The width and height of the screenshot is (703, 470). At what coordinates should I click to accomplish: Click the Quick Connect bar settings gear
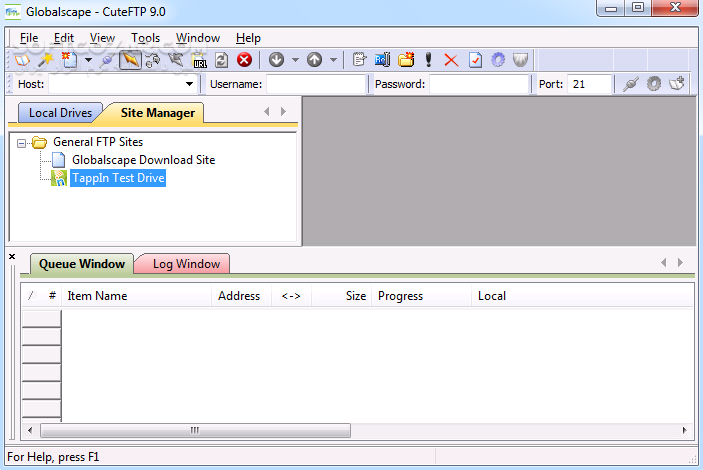(654, 84)
